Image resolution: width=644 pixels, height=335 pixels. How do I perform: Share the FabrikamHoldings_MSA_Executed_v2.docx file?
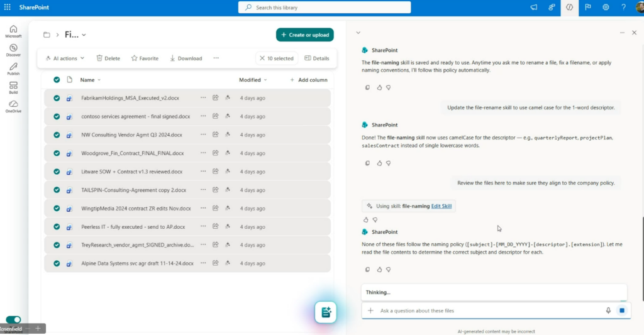coord(215,98)
